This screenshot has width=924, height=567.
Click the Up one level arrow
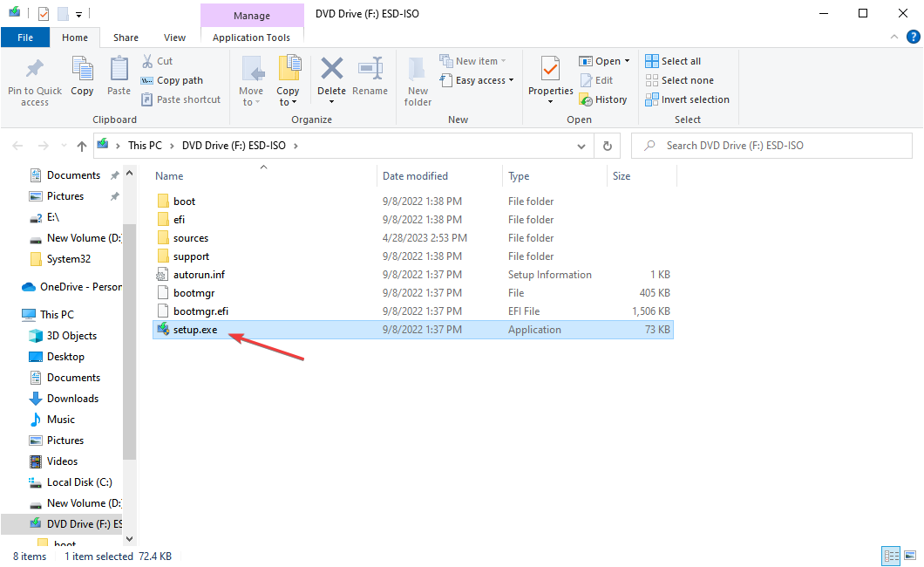[81, 146]
